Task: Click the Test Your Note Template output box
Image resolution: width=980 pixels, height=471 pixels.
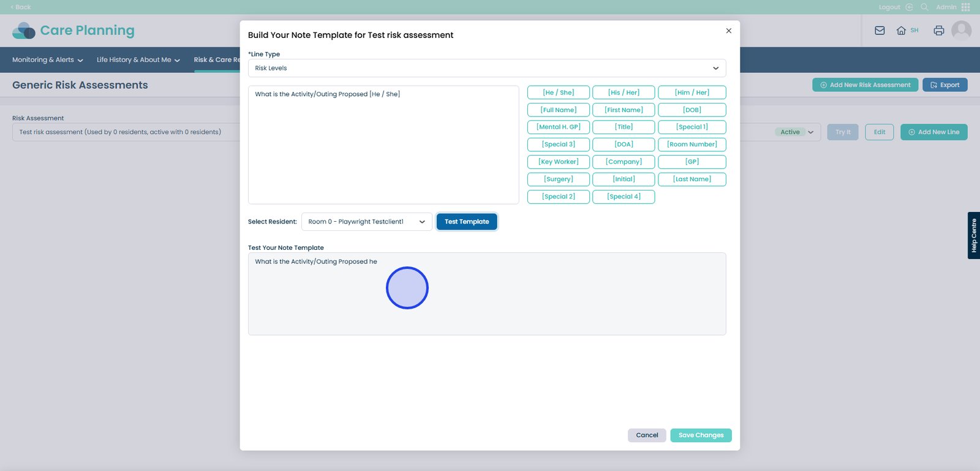Action: tap(487, 294)
